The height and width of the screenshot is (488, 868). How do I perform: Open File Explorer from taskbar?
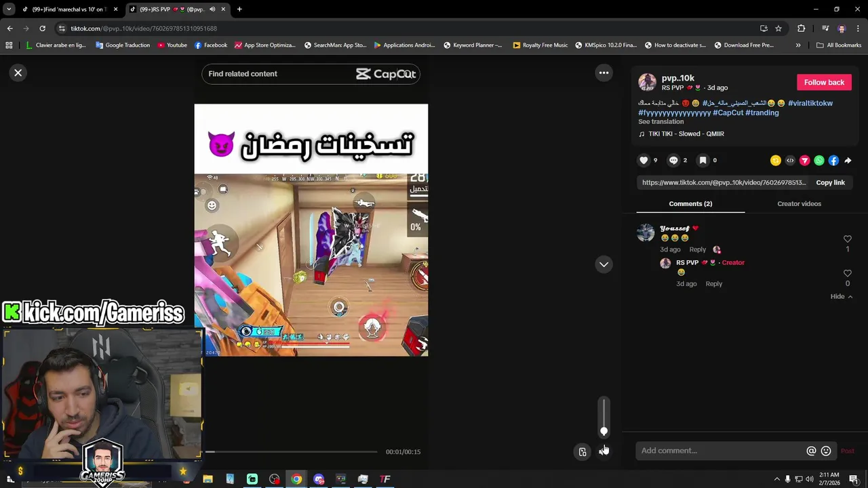pyautogui.click(x=208, y=479)
